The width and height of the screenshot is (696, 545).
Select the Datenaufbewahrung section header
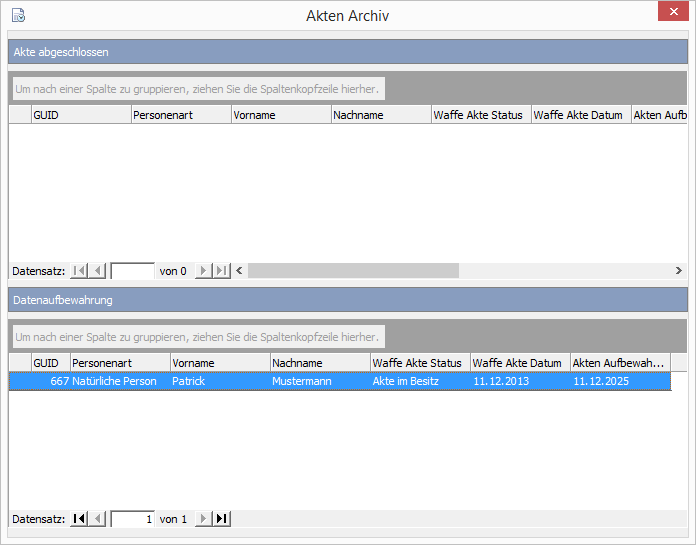coord(347,299)
